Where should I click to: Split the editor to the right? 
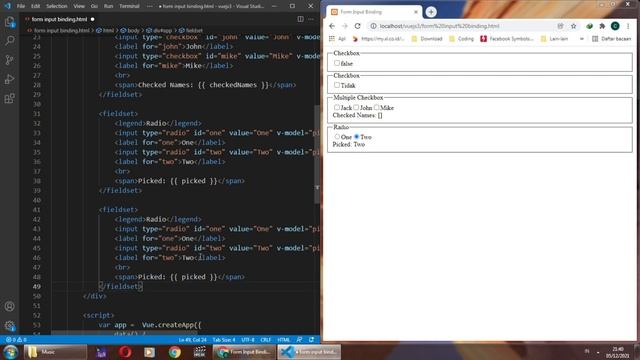point(300,19)
